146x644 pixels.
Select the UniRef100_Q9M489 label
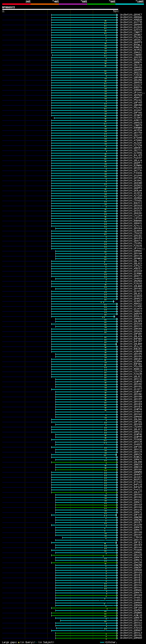(131, 638)
